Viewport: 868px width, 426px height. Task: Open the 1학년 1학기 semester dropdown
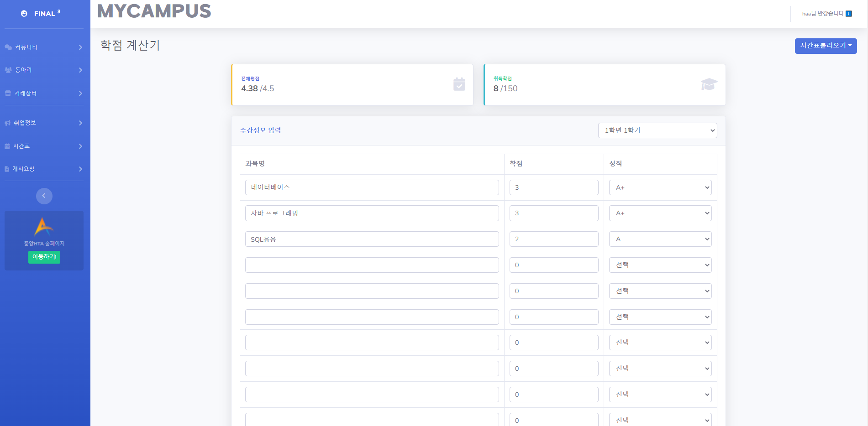click(x=657, y=130)
